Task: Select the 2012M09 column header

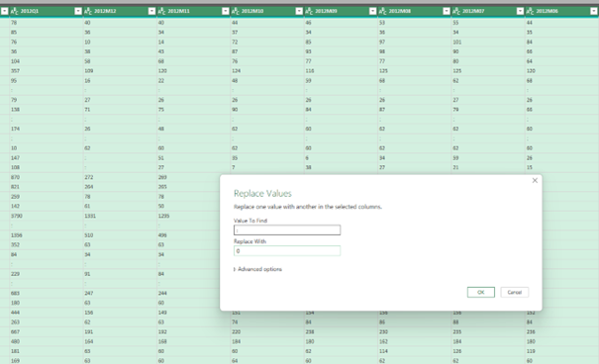Action: [342, 11]
